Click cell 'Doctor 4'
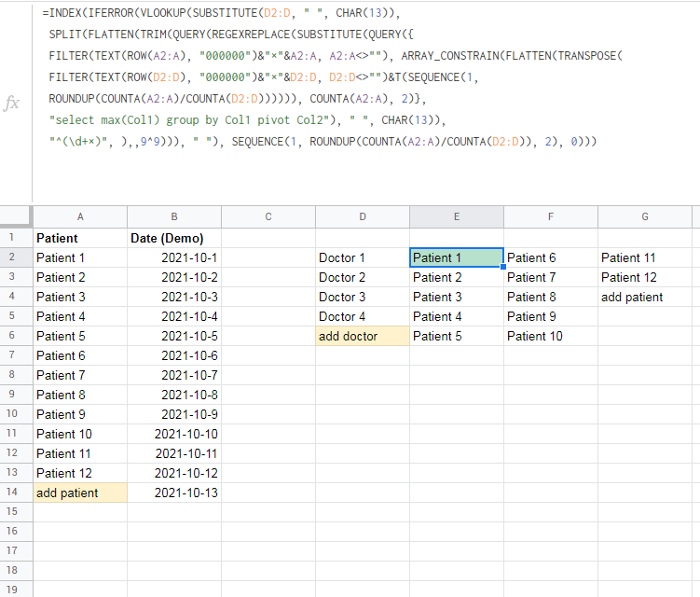 point(363,316)
